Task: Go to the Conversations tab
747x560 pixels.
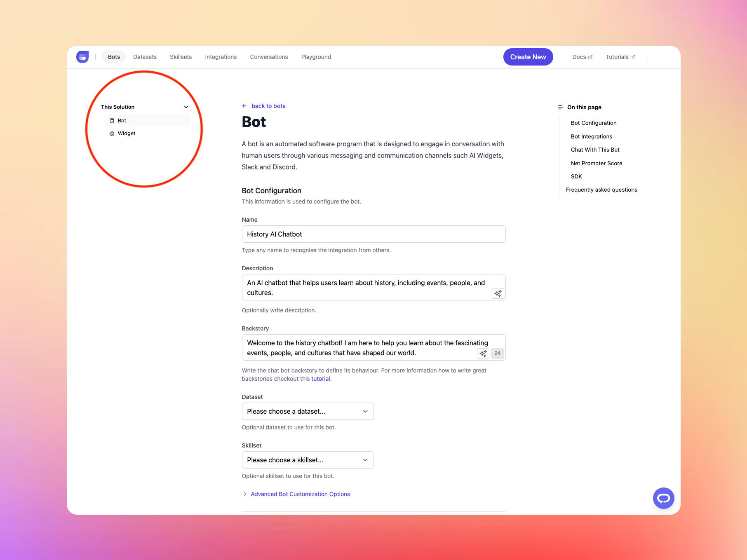Action: (269, 57)
